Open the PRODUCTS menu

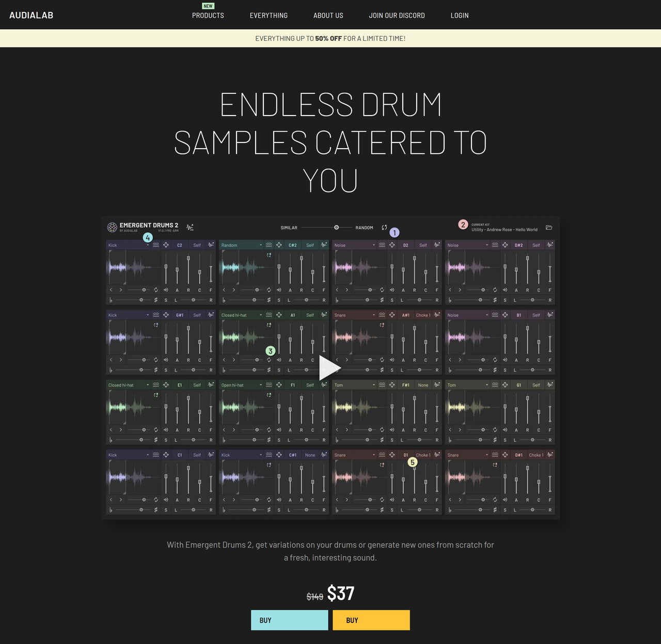(208, 15)
